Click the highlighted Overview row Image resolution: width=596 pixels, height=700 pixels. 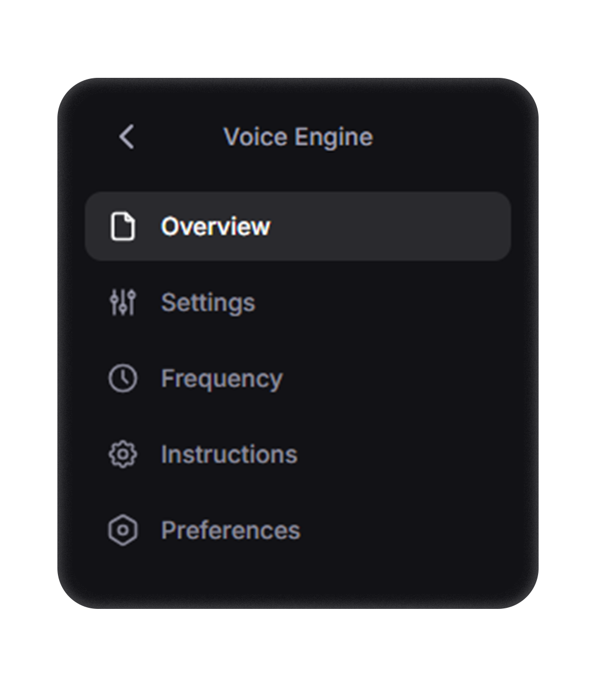[298, 226]
